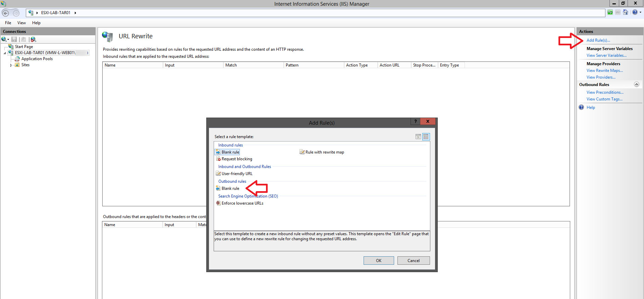Expand the Sites tree node
The image size is (644, 299).
click(11, 65)
